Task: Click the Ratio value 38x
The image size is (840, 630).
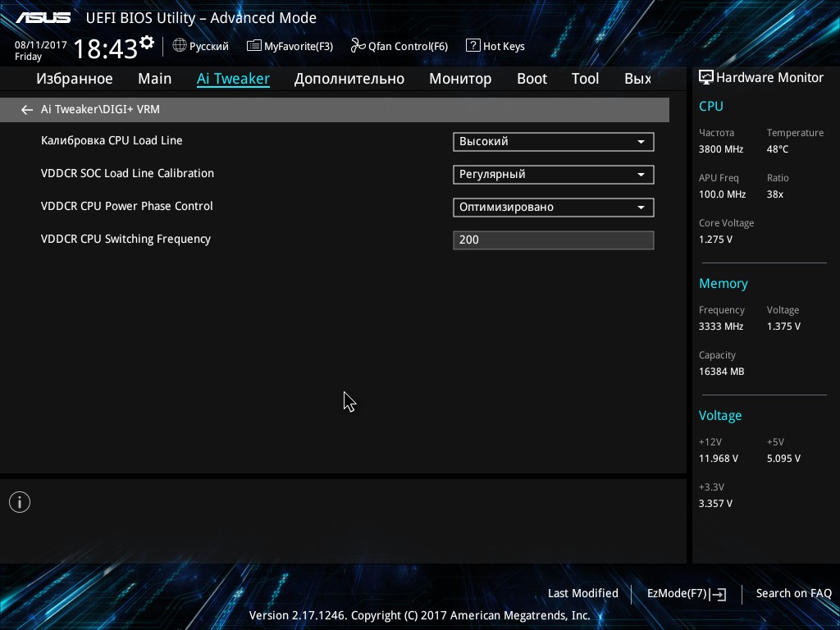Action: 774,194
